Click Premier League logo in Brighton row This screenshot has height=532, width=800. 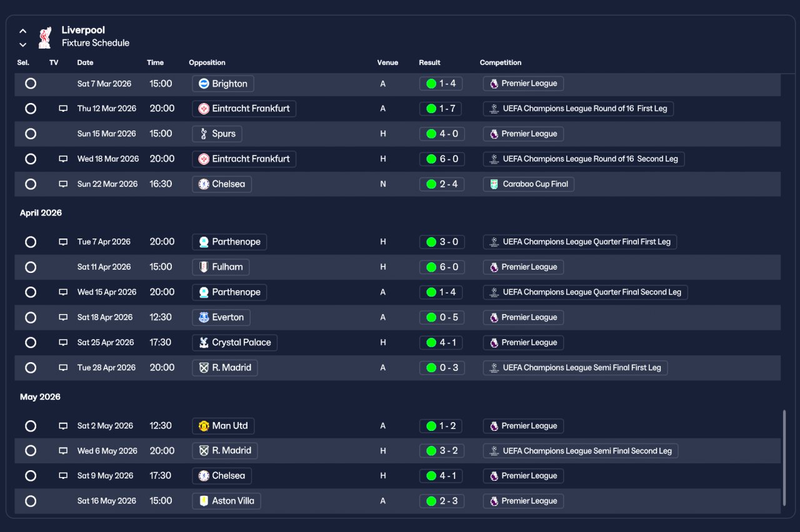pyautogui.click(x=494, y=84)
